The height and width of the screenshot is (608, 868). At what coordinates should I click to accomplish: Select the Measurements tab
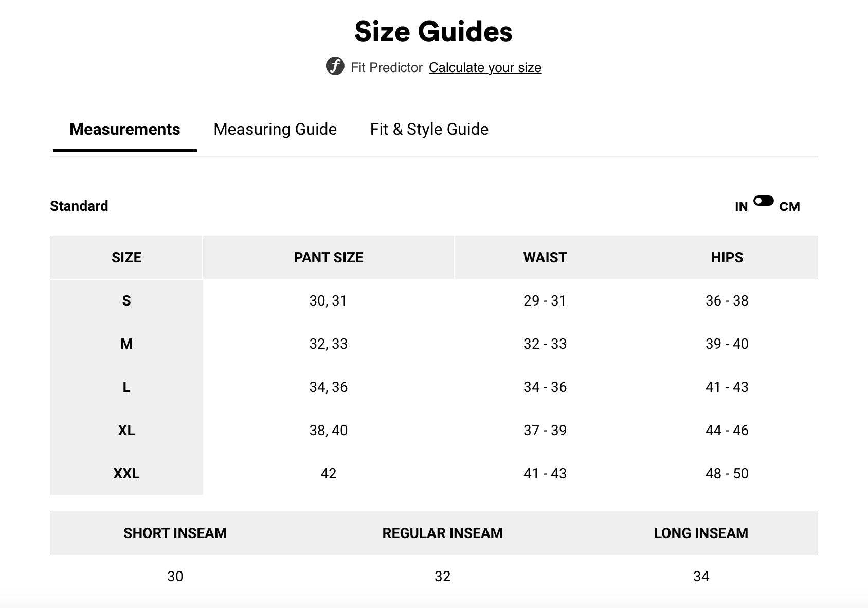124,129
